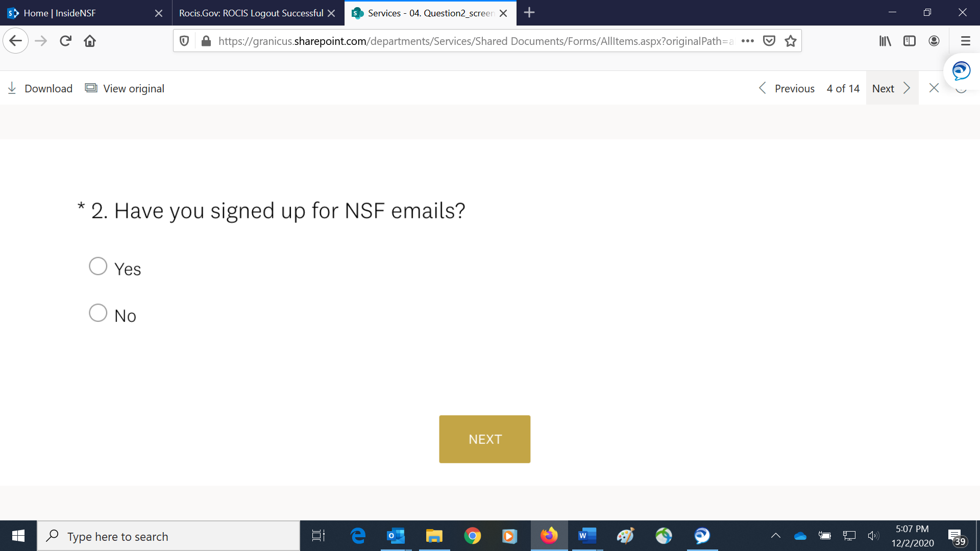Viewport: 980px width, 551px height.
Task: Open Firefox account icon
Action: pyautogui.click(x=934, y=41)
